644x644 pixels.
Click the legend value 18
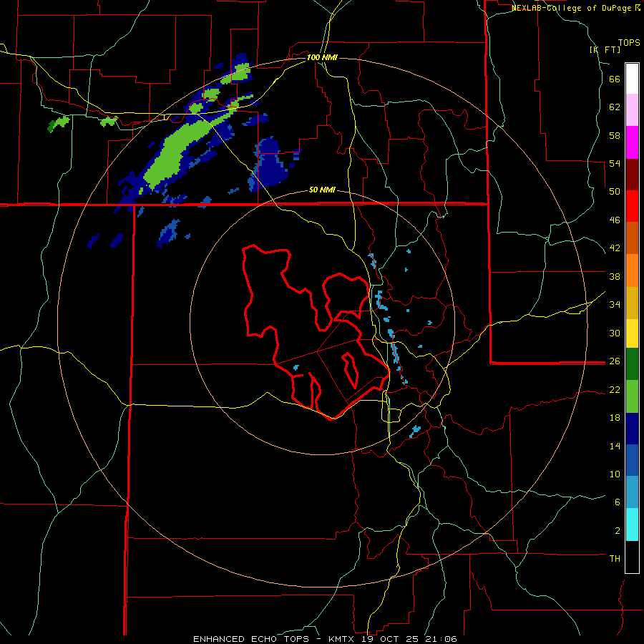pos(615,418)
